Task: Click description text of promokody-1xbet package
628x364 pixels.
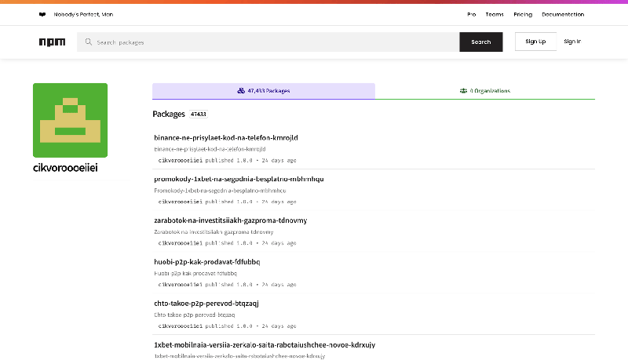Action: click(x=220, y=191)
